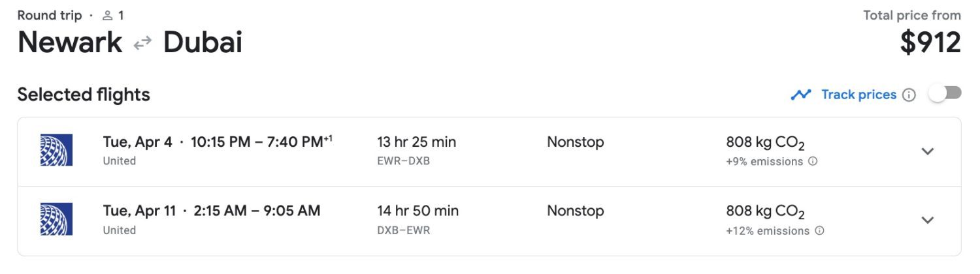The height and width of the screenshot is (274, 980).
Task: Click the 2:15 AM – 9:05 AM return time
Action: (257, 211)
